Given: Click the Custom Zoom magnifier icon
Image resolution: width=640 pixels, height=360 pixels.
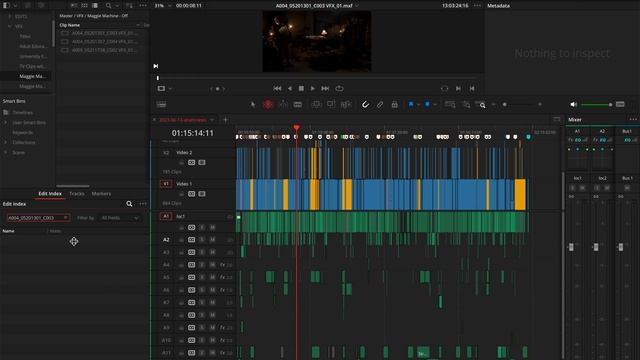Looking at the screenshot, I should (481, 104).
